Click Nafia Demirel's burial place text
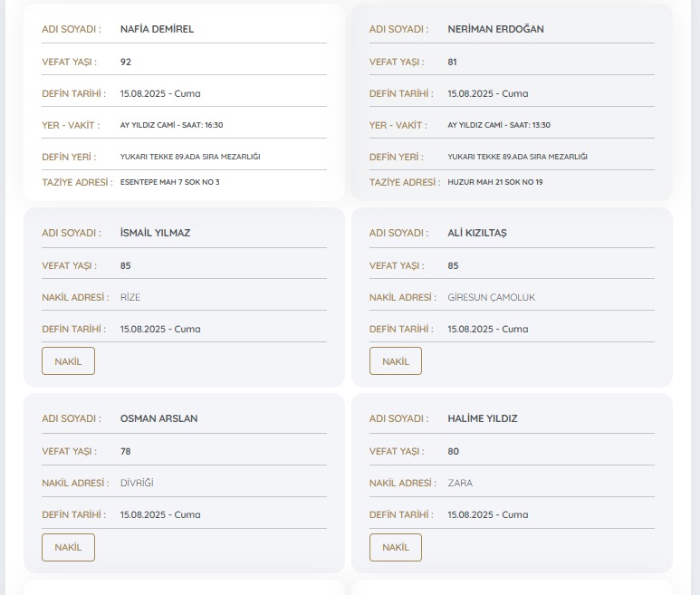The image size is (700, 595). 190,157
